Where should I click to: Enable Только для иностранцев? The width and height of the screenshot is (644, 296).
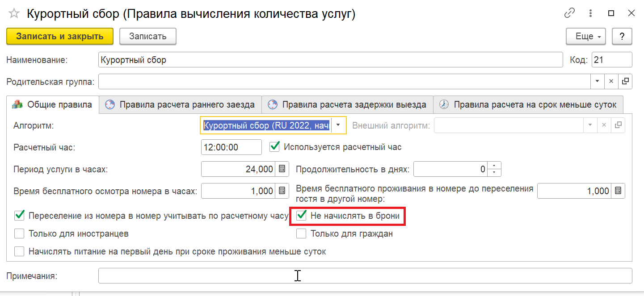19,233
